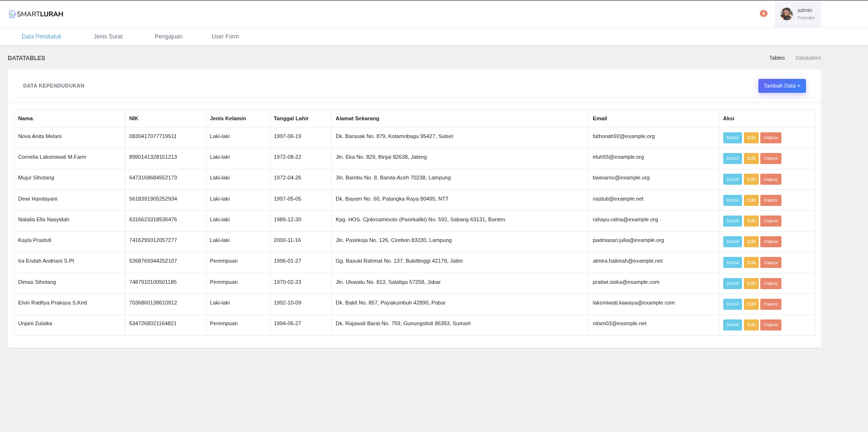Open the Data Penduduk menu

coord(41,37)
